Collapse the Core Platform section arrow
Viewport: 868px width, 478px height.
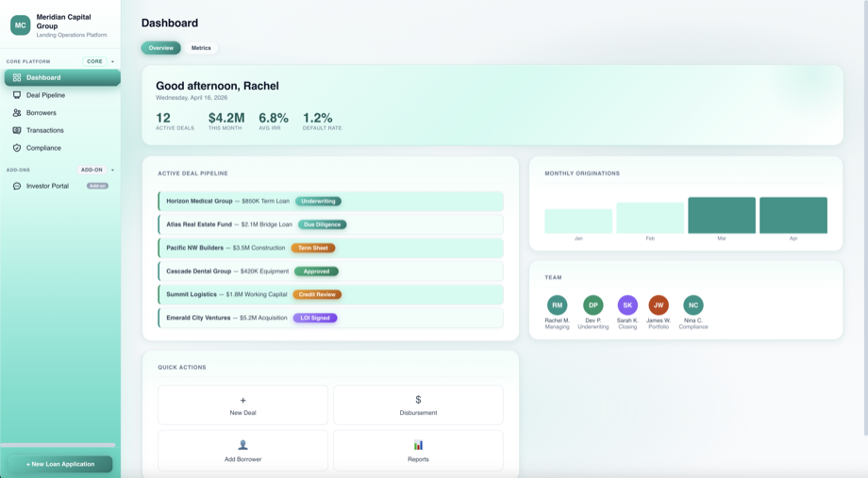point(112,61)
